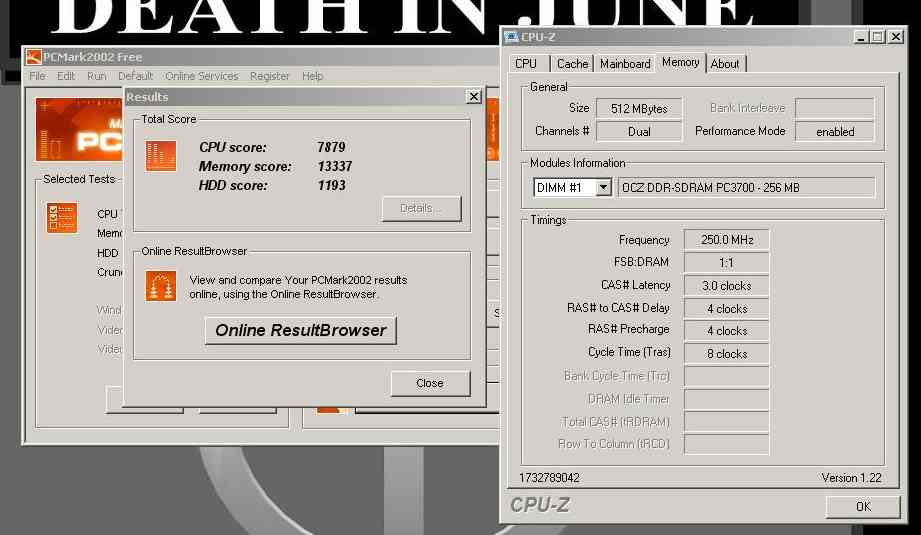Switch to the Mainboard tab in CPU-Z

click(x=625, y=63)
